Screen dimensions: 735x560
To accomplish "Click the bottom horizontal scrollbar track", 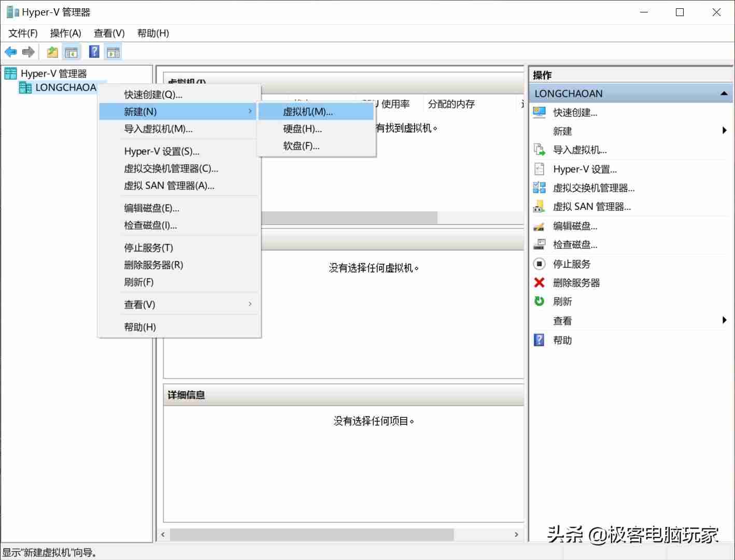I will (340, 534).
